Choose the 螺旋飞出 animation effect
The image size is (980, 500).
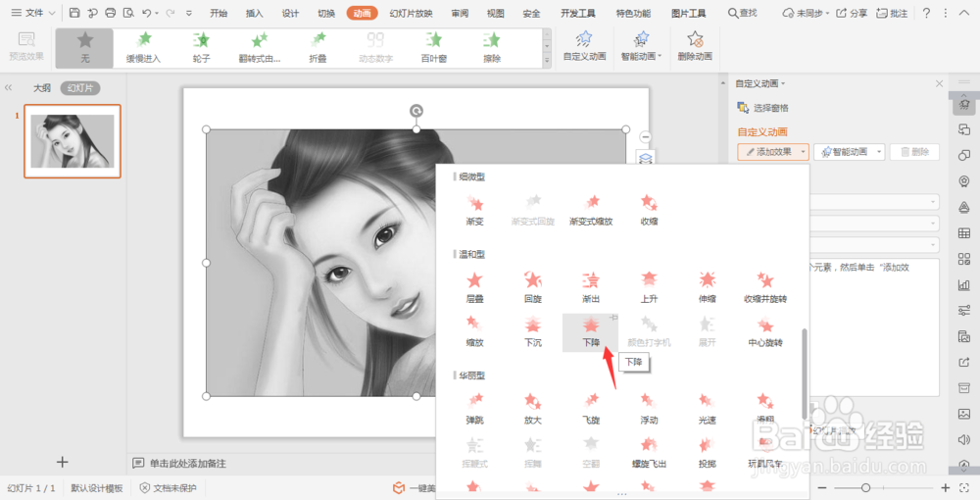coord(649,453)
